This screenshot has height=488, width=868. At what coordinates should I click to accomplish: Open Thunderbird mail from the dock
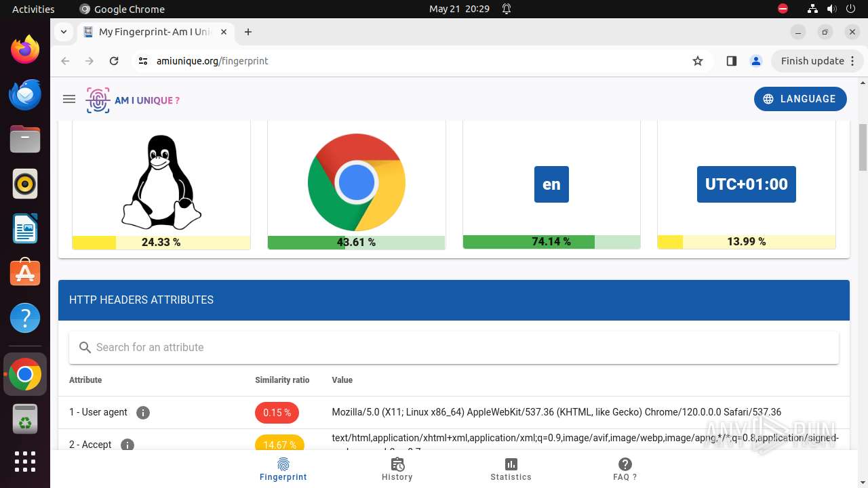pos(25,94)
